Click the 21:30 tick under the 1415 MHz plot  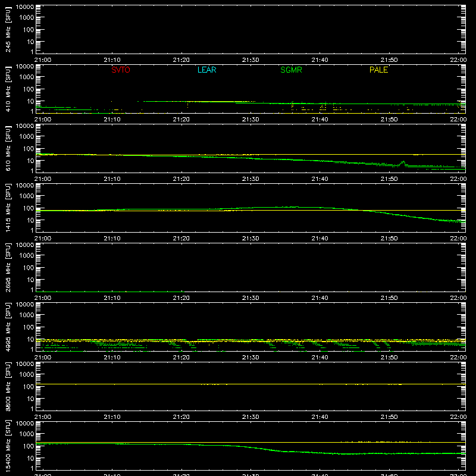pos(250,239)
